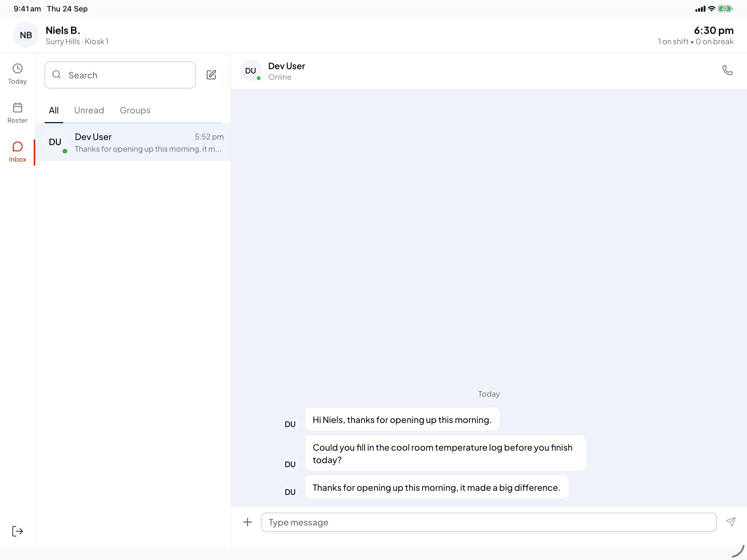Switch to the Unread tab

[x=89, y=110]
